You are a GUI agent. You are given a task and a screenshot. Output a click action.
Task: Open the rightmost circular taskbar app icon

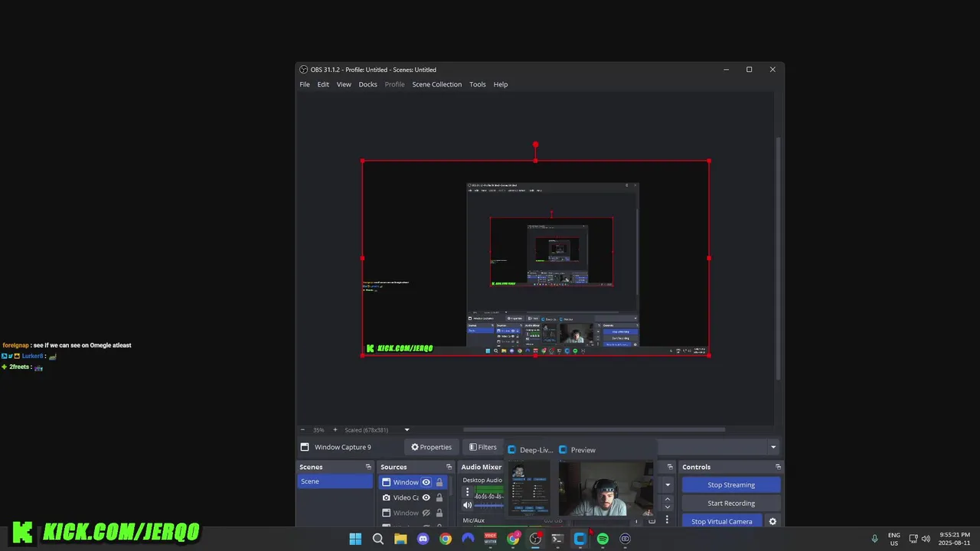coord(625,539)
